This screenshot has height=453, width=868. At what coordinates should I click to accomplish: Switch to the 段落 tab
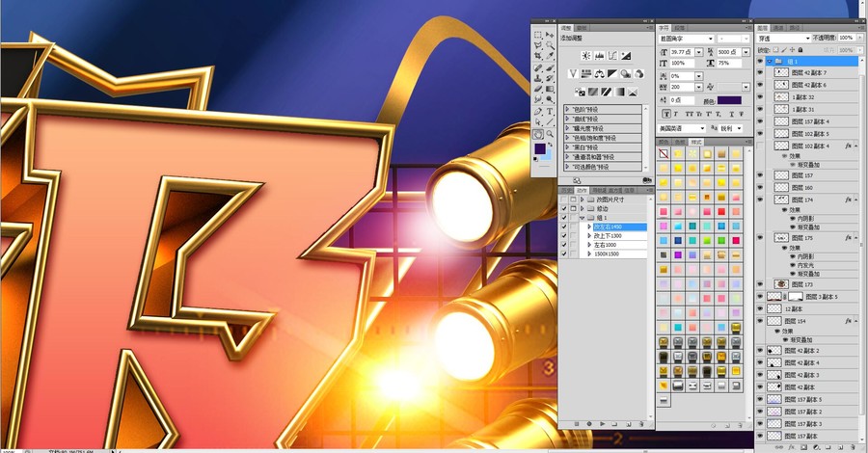tap(680, 28)
